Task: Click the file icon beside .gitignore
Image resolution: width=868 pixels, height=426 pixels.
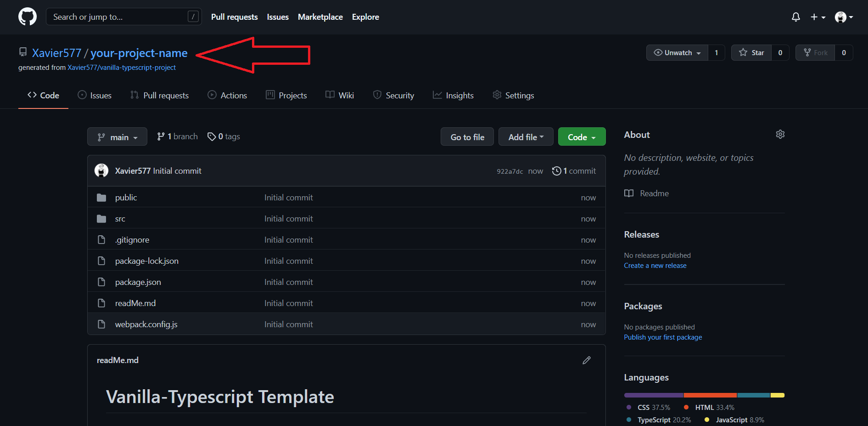Action: 101,240
